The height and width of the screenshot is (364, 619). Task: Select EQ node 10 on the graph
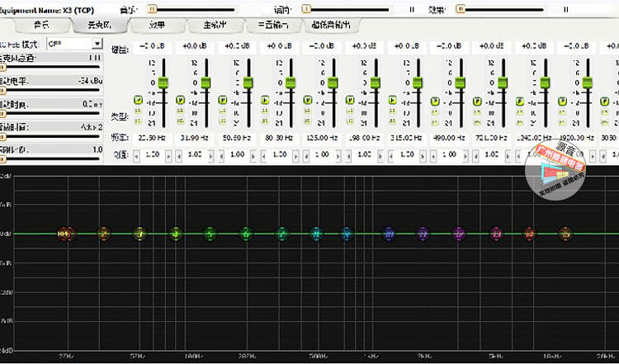tap(389, 234)
